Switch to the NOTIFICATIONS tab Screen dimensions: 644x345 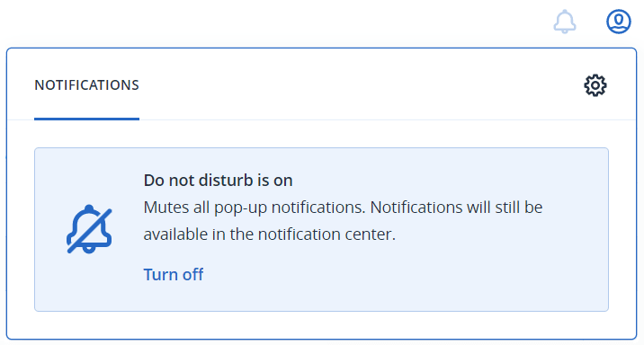[86, 85]
